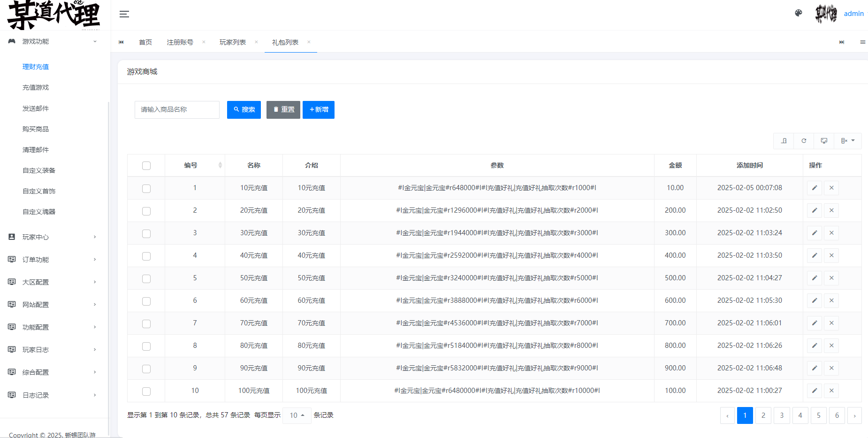868x438 pixels.
Task: Click the product name search field
Action: click(x=177, y=110)
